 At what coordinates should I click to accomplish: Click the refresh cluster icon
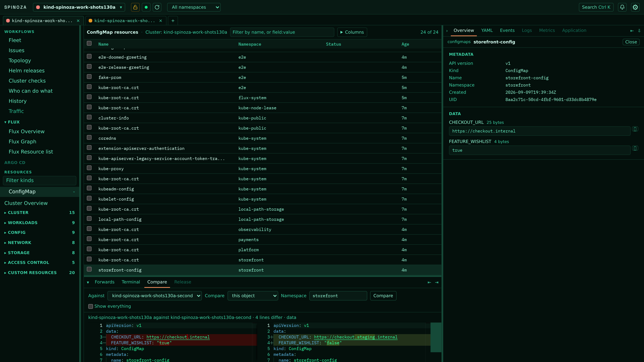coord(157,7)
